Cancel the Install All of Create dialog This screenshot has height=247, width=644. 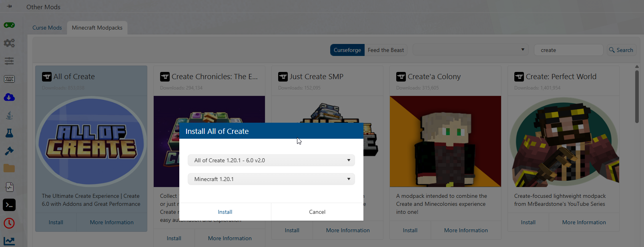coord(317,212)
